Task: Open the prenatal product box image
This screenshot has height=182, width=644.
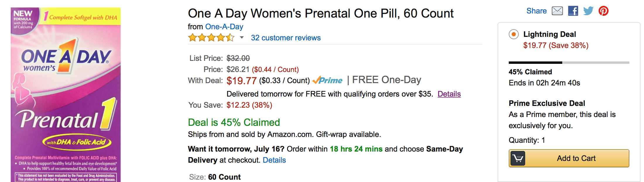Action: coord(66,95)
